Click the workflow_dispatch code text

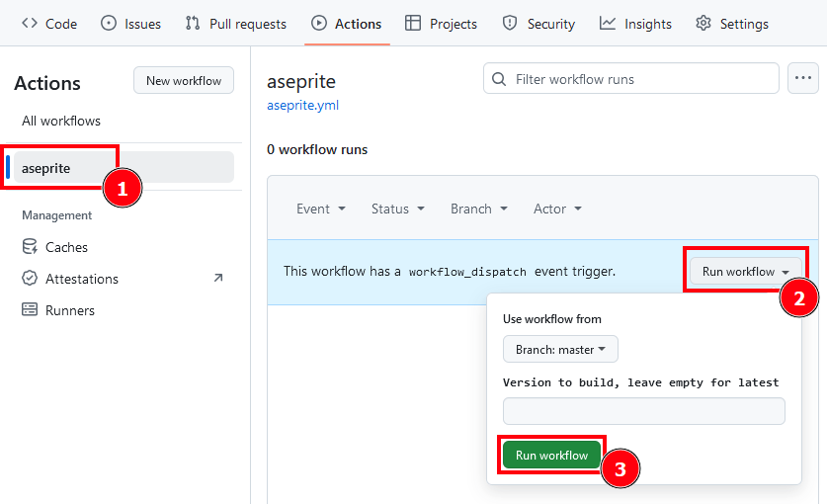point(467,272)
